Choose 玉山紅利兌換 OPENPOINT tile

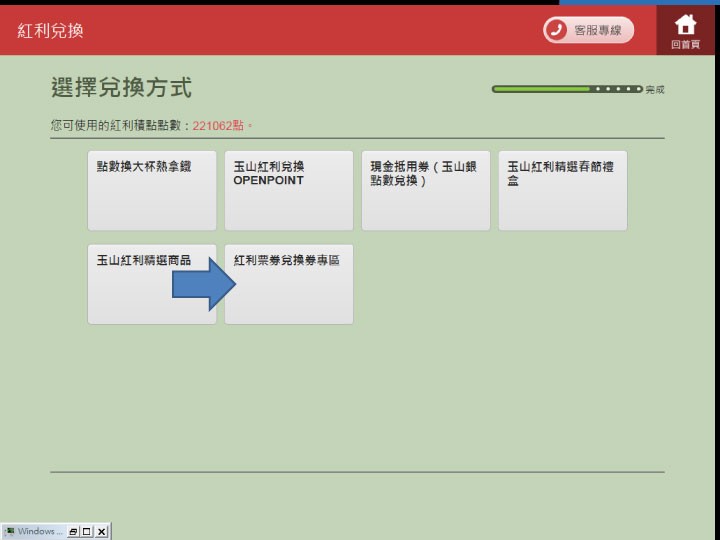pyautogui.click(x=289, y=191)
